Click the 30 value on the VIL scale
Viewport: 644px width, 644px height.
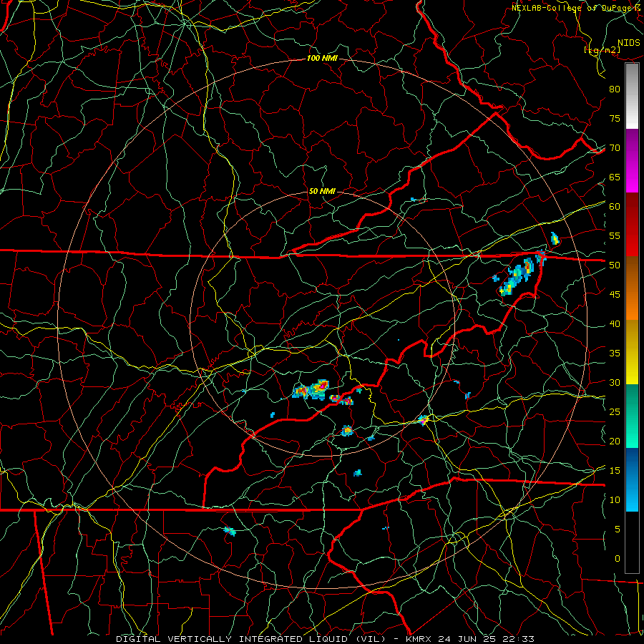(615, 383)
